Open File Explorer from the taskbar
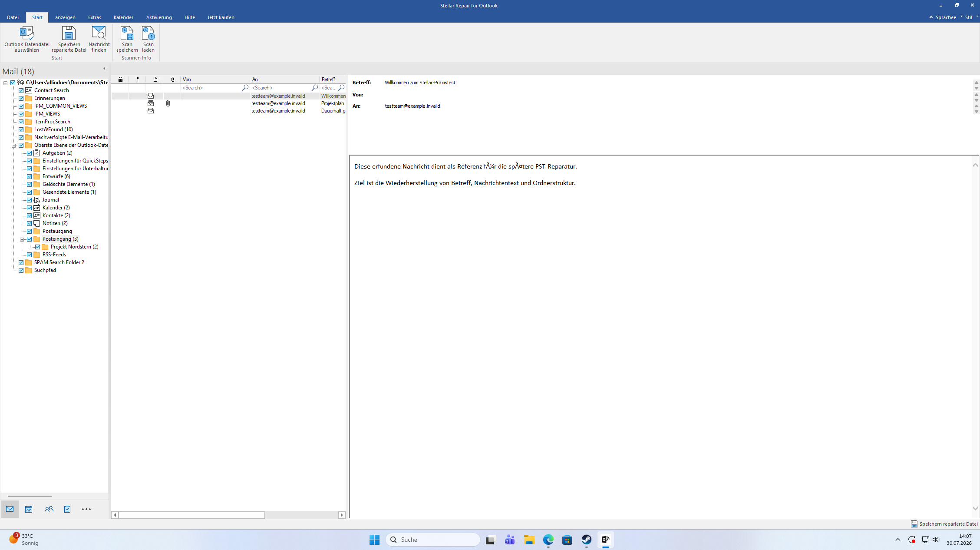This screenshot has width=980, height=550. coord(529,540)
